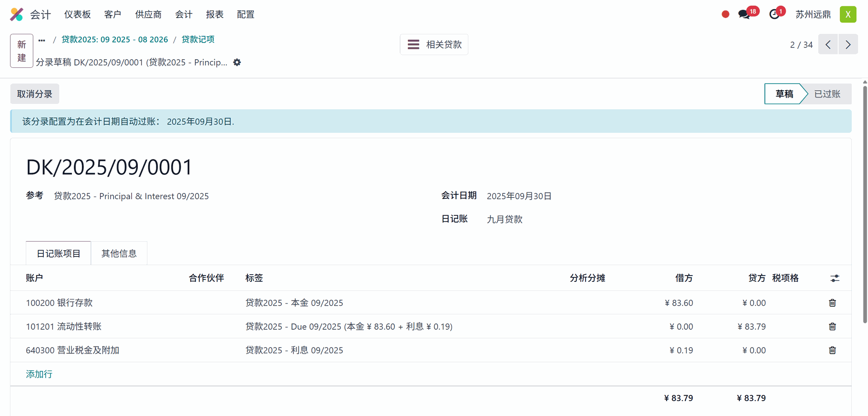Set status to 已过账
Screen dimensions: 868x416
(827, 94)
